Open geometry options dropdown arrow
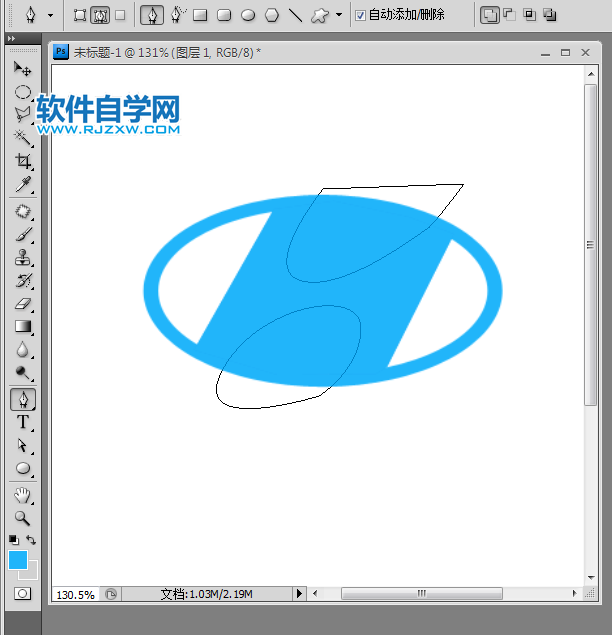Viewport: 612px width, 635px height. tap(339, 15)
